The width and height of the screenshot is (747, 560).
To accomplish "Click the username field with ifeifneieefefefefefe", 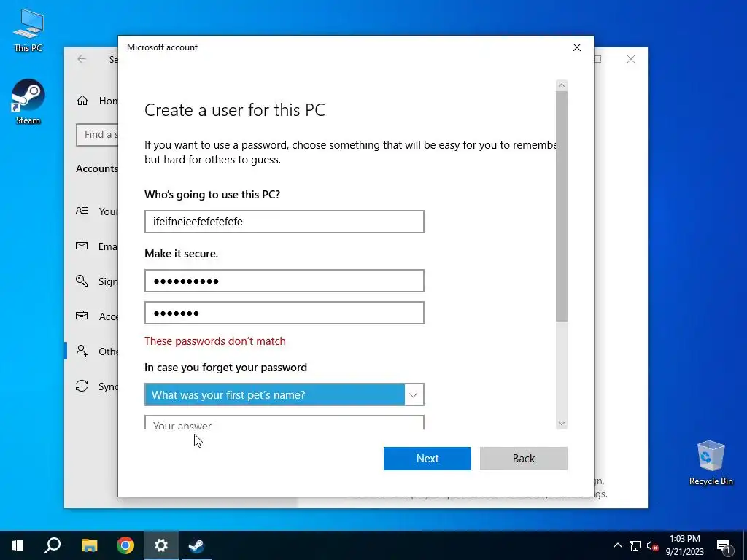I will pyautogui.click(x=285, y=222).
